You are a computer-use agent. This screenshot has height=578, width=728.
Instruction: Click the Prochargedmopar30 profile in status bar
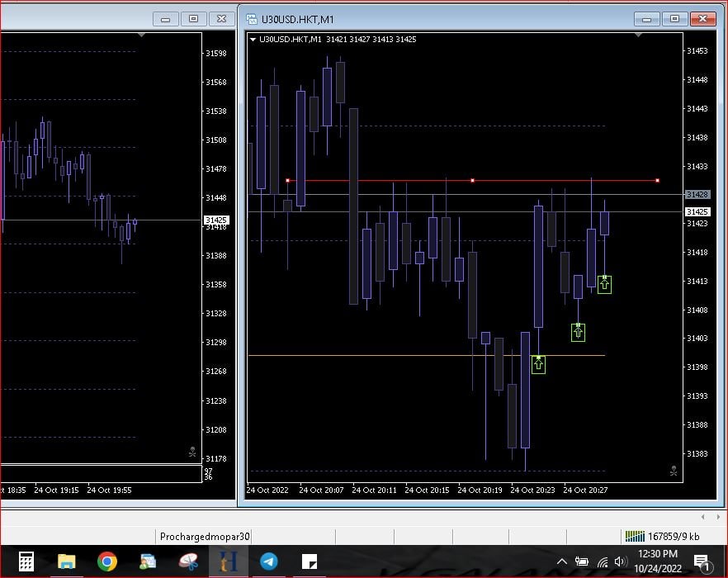(204, 536)
